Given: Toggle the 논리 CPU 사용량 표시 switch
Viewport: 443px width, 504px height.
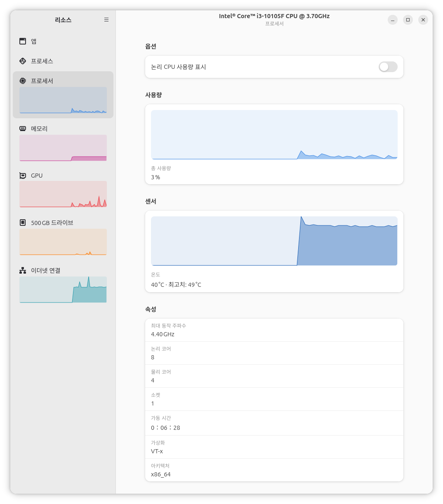Looking at the screenshot, I should 388,67.
